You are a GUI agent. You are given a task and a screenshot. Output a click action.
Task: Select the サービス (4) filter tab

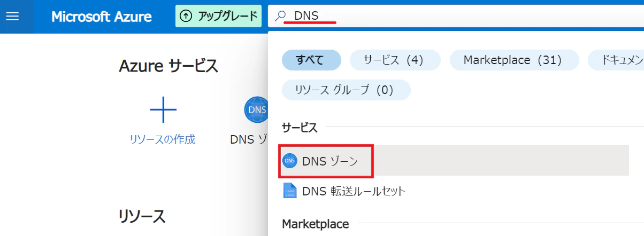[395, 60]
